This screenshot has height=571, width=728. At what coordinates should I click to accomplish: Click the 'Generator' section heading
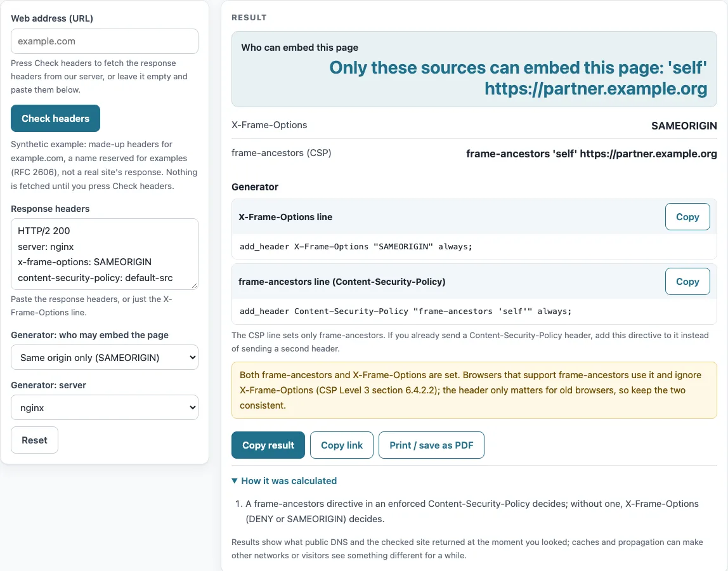coord(255,187)
